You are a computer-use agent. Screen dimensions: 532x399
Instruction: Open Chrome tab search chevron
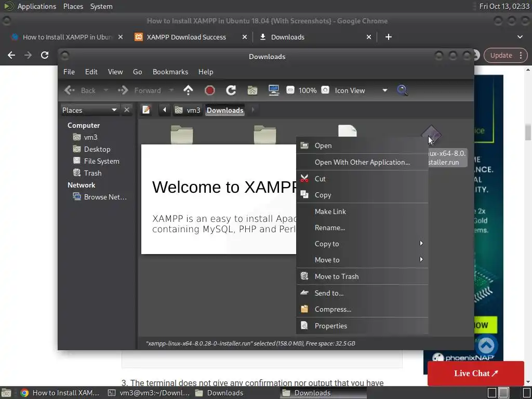click(x=520, y=37)
